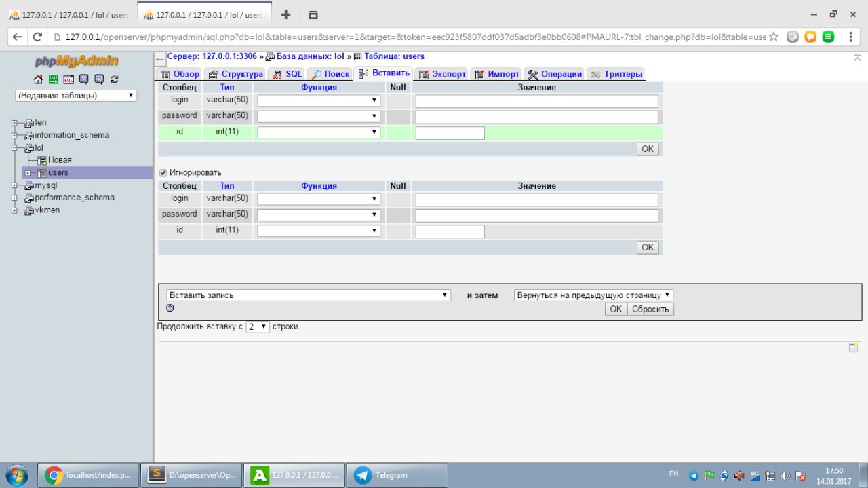This screenshot has width=868, height=488.
Task: Toggle the Игнорировать checkbox
Action: click(163, 173)
